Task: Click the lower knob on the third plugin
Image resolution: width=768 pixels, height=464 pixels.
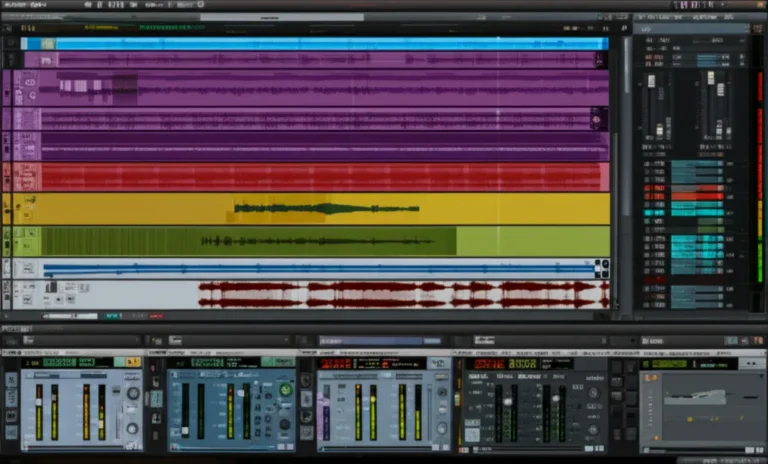Action: click(x=441, y=428)
